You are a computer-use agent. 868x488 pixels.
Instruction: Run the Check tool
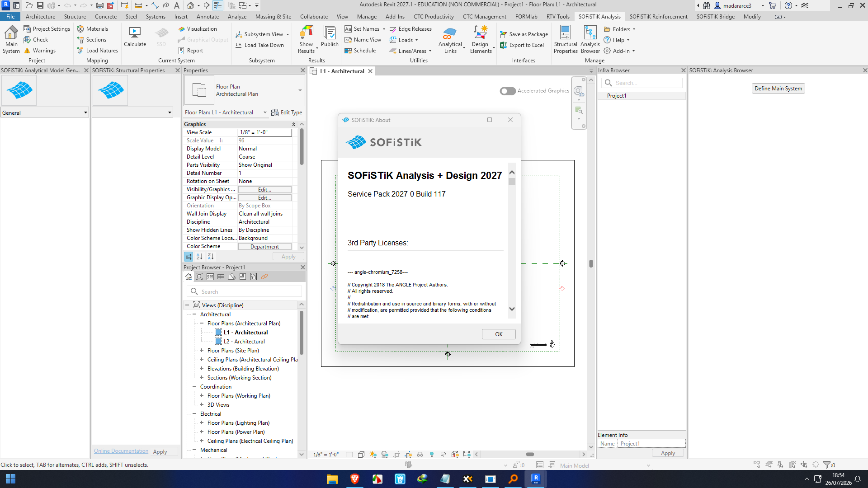point(36,40)
